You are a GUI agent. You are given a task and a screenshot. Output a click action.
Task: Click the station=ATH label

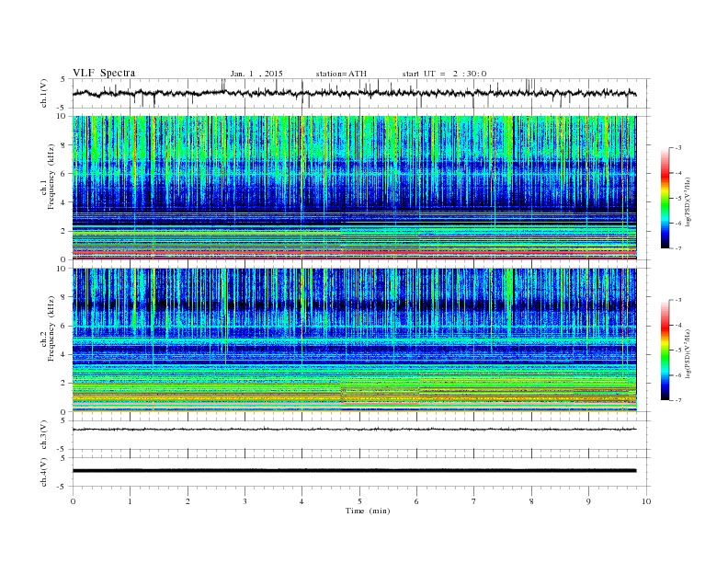[341, 74]
